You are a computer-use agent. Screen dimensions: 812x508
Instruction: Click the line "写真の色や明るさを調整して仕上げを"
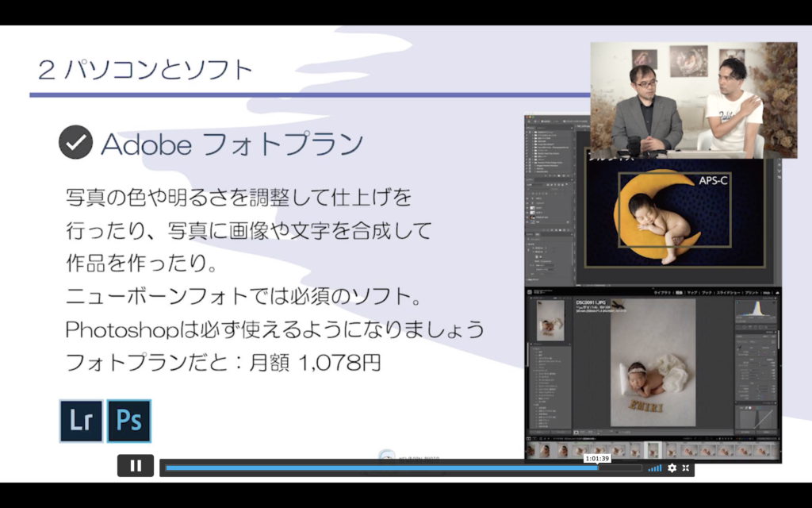pyautogui.click(x=239, y=197)
